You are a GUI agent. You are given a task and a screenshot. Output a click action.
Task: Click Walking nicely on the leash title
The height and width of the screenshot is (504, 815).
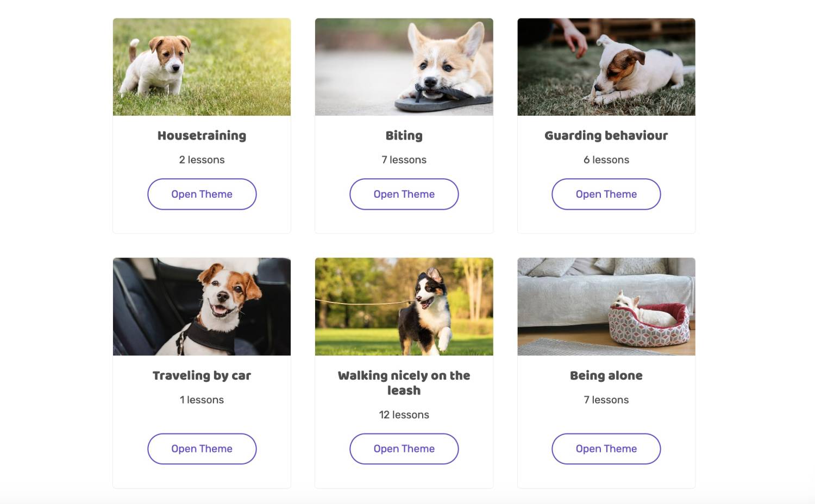click(x=404, y=382)
